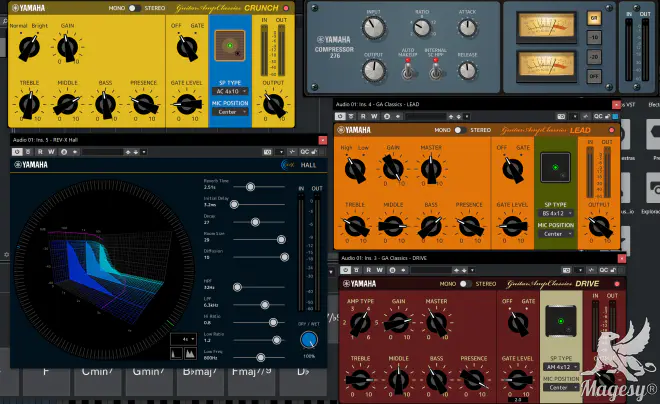
Task: Flip Compressor 276 Auto Makeup toggle switch
Action: click(407, 69)
